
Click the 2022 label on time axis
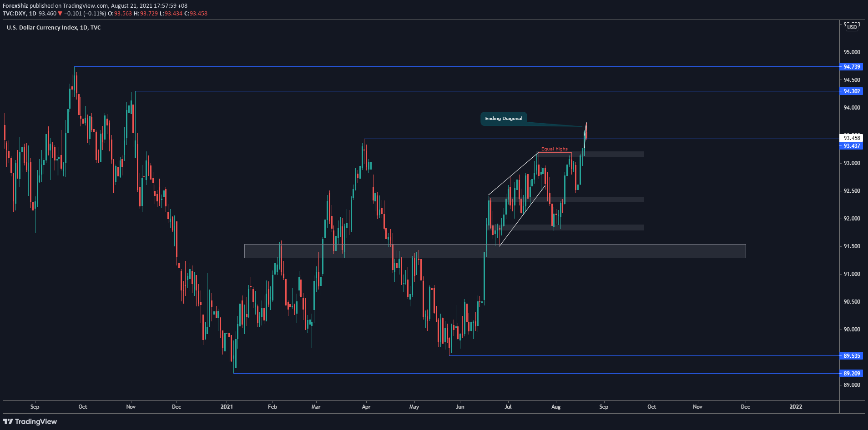796,407
